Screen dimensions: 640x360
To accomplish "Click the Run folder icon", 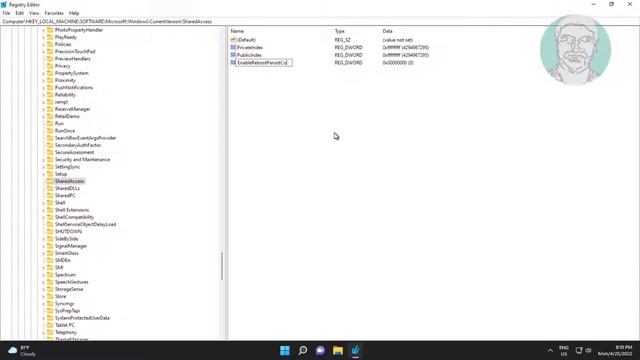I will pyautogui.click(x=50, y=123).
